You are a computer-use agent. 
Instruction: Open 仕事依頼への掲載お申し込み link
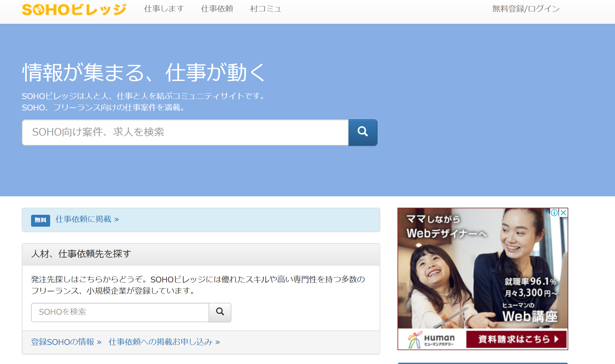(164, 342)
